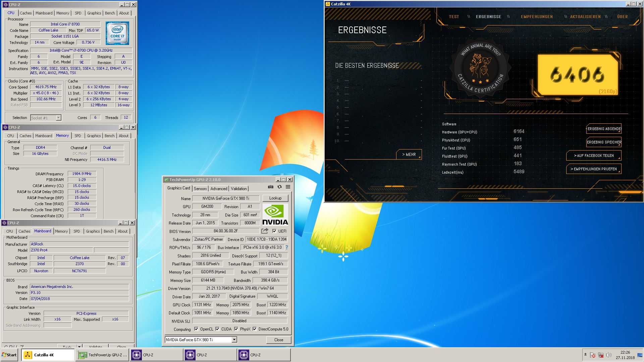The image size is (644, 362).
Task: Toggle the OpenCL checkbox
Action: (x=196, y=329)
